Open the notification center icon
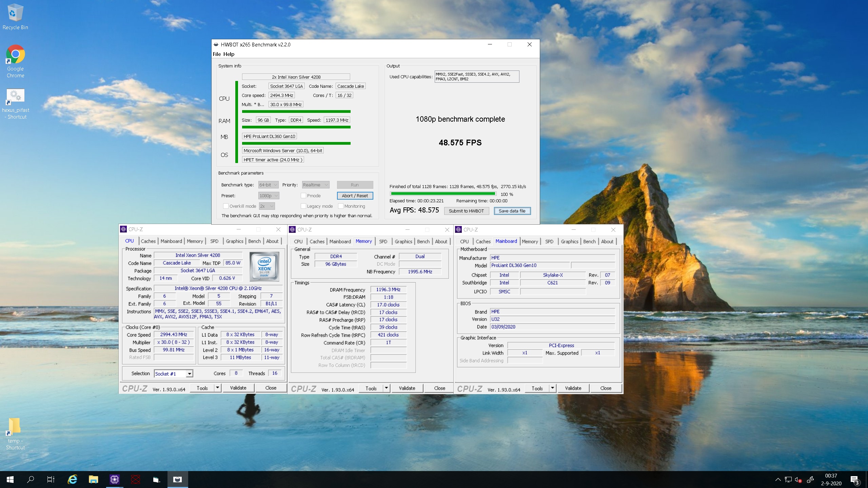 coord(854,480)
